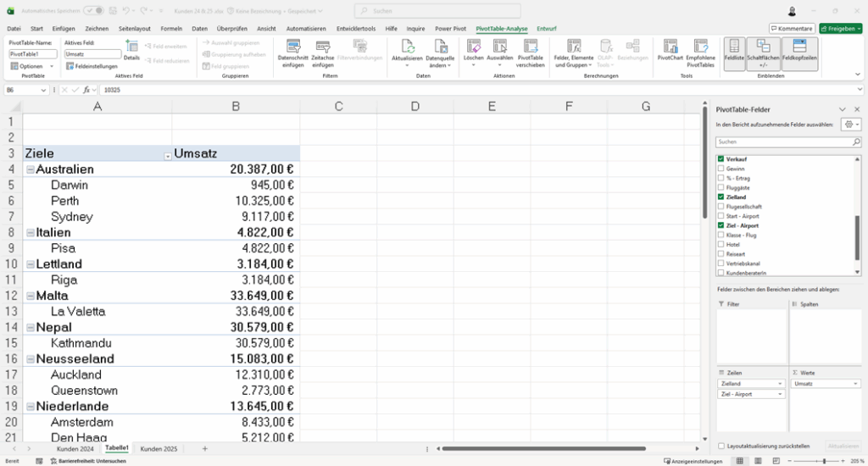Image resolution: width=868 pixels, height=466 pixels.
Task: Switch to Kunden 2025 sheet tab
Action: [x=159, y=448]
